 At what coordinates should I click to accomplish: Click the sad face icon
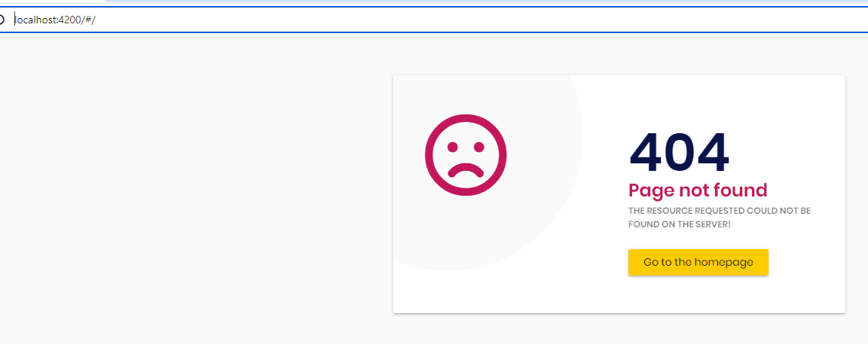pos(466,155)
